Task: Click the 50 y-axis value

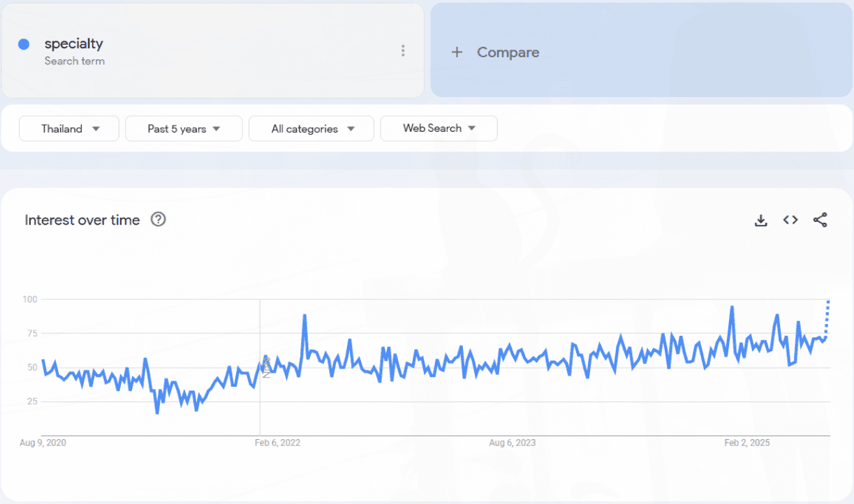Action: point(32,367)
